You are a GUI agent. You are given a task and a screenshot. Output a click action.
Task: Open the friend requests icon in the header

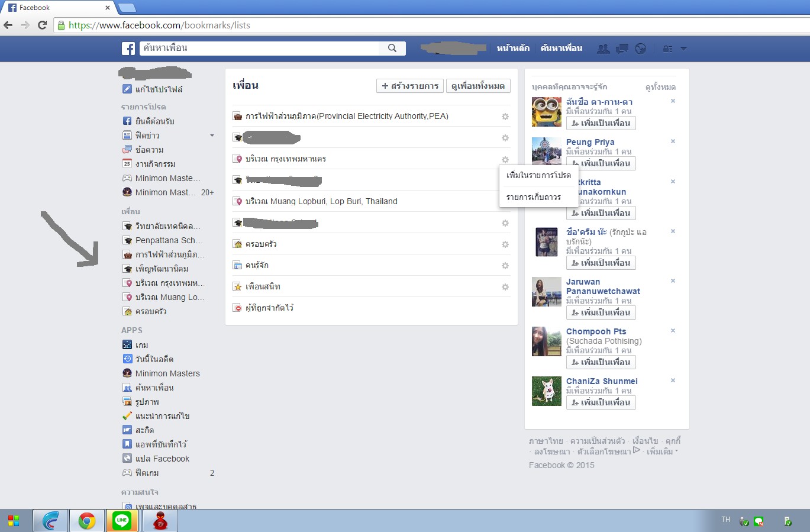[604, 49]
